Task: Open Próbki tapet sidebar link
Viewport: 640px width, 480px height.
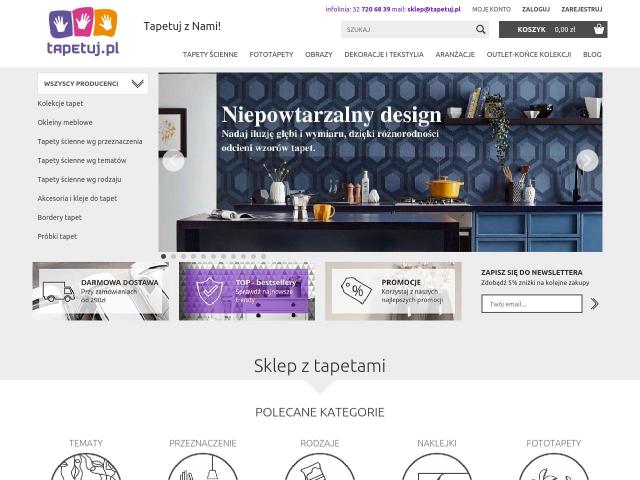Action: pos(57,236)
